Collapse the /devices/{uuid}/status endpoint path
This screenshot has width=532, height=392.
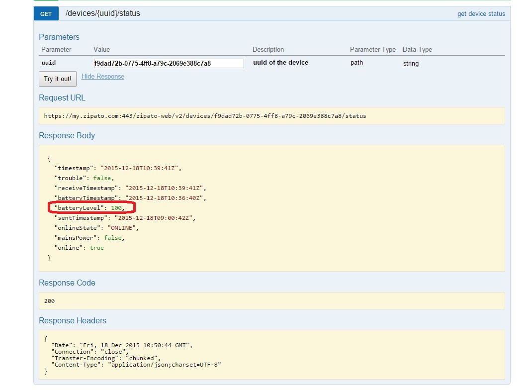[102, 14]
